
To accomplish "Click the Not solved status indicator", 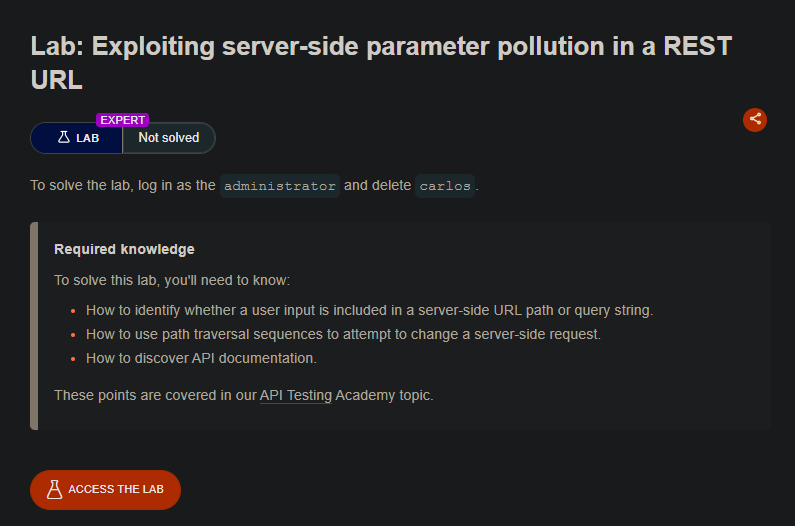I will 169,137.
